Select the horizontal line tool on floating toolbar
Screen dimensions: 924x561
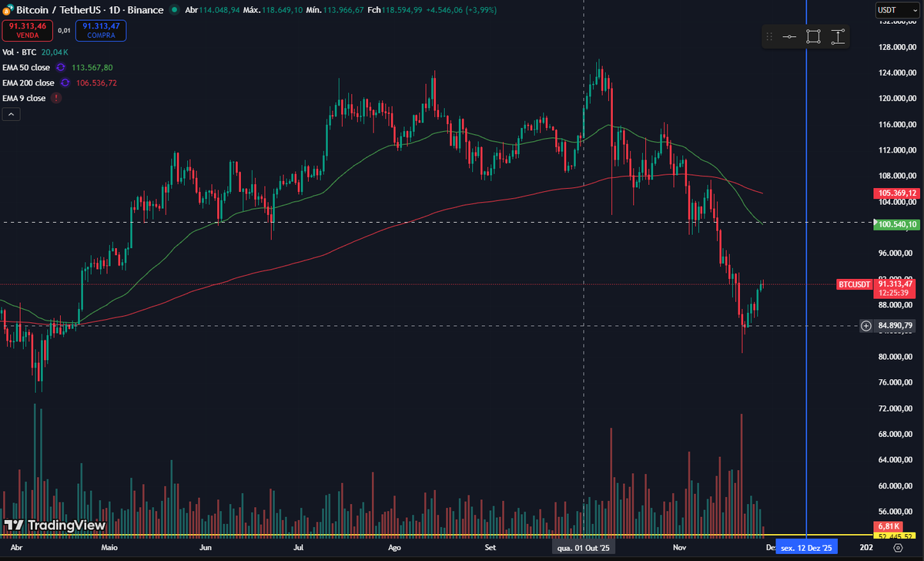pyautogui.click(x=790, y=36)
